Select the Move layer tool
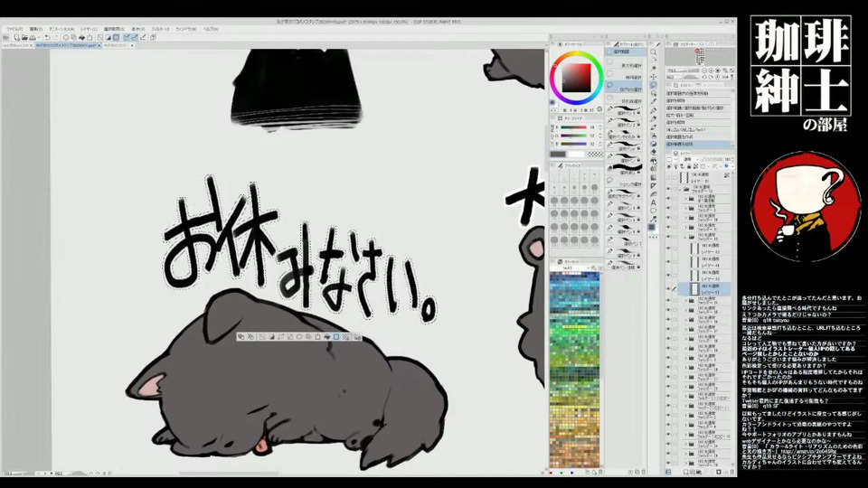The height and width of the screenshot is (488, 868). (x=653, y=76)
